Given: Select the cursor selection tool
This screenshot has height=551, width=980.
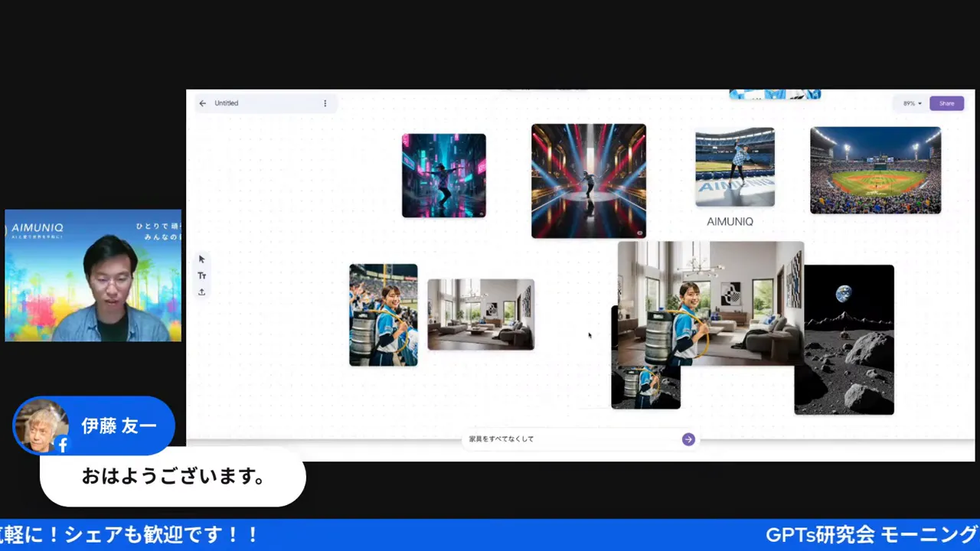Looking at the screenshot, I should pos(202,259).
